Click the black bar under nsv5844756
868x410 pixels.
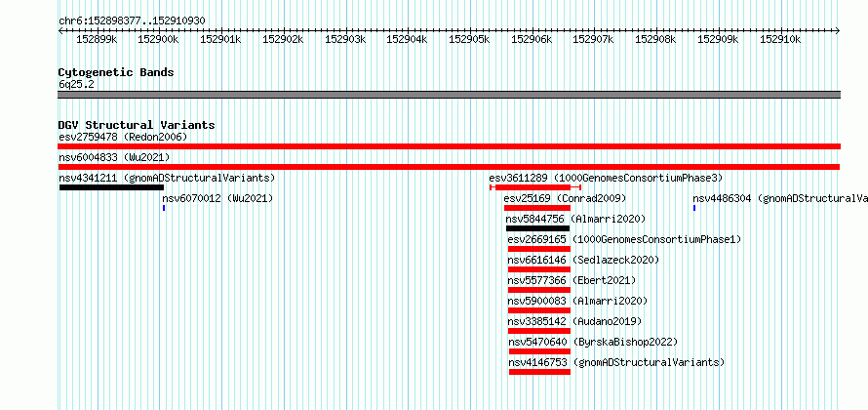coord(537,228)
